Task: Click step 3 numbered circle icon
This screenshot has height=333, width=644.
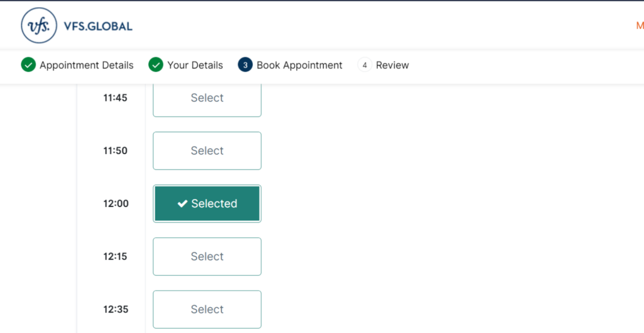Action: pos(245,65)
